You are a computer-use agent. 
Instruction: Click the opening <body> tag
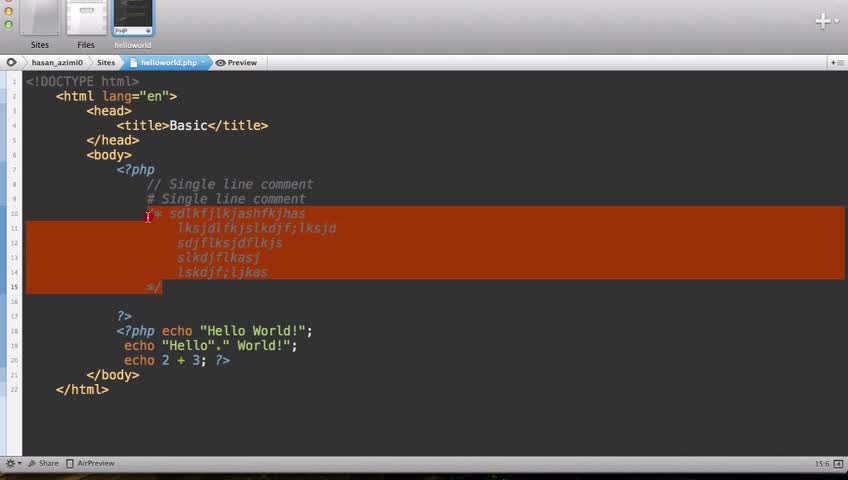[109, 155]
